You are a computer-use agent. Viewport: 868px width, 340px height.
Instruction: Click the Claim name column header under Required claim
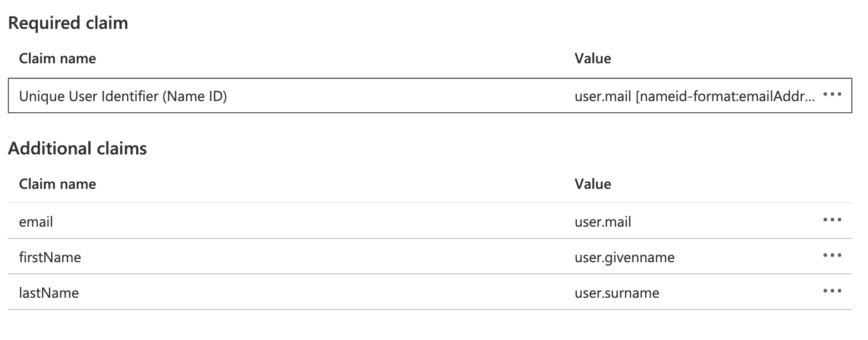[x=57, y=58]
